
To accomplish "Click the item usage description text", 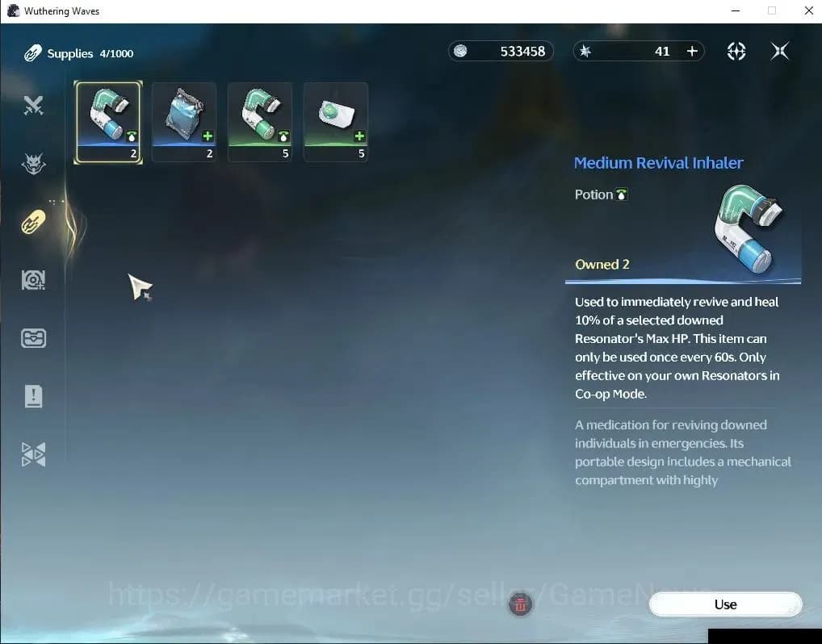I will pos(677,348).
